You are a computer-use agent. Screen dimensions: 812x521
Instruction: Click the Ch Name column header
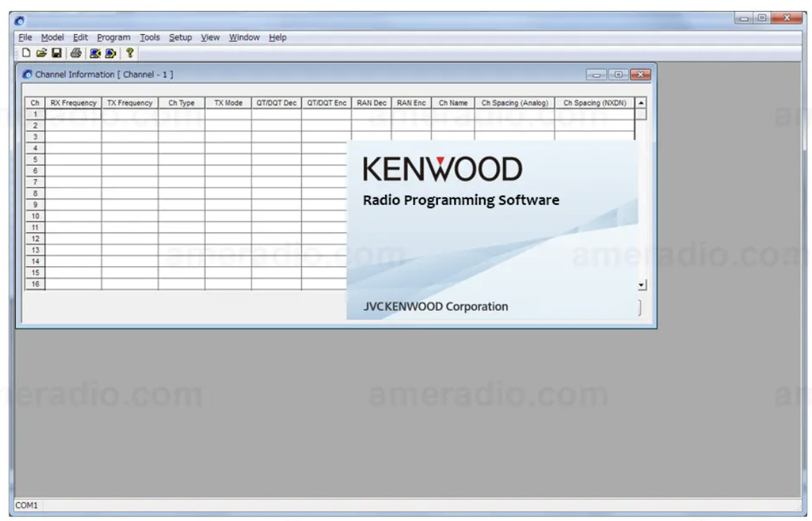tap(453, 103)
